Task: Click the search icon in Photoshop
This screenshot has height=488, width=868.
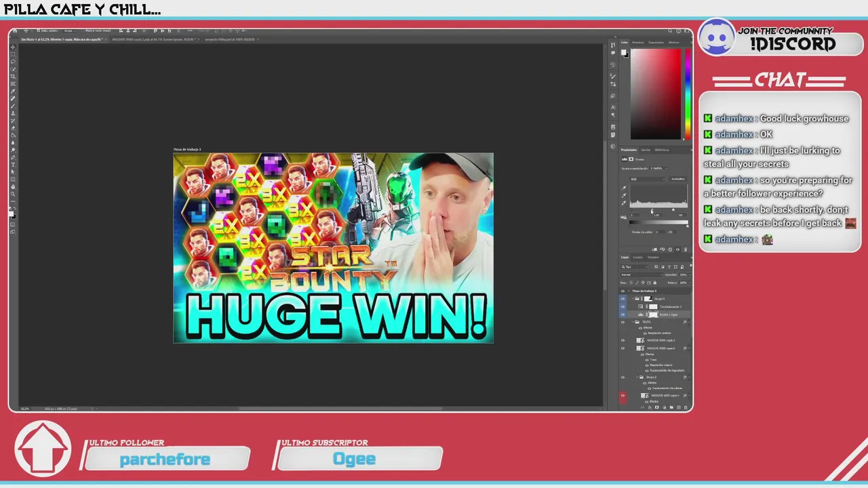Action: [x=670, y=30]
